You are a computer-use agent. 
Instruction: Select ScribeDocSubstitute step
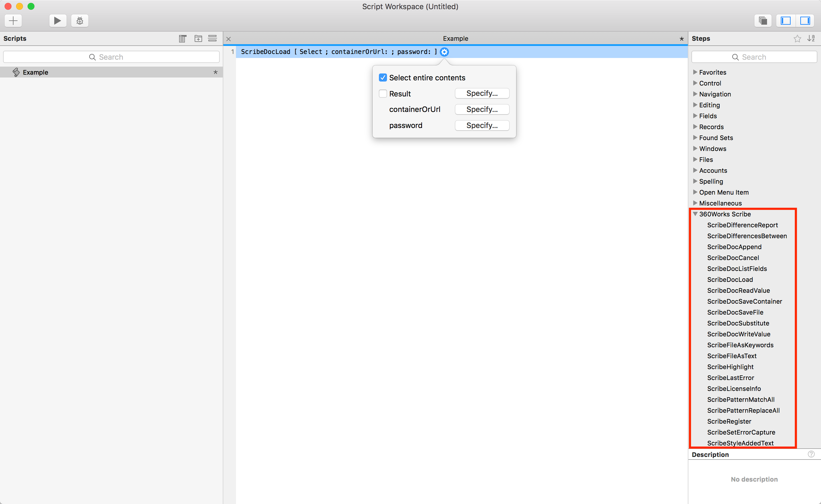pos(738,323)
